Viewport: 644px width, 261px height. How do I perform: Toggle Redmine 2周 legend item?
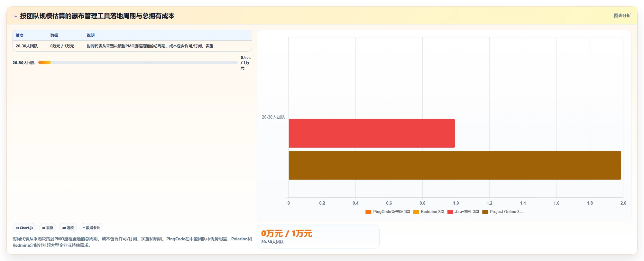click(x=428, y=212)
